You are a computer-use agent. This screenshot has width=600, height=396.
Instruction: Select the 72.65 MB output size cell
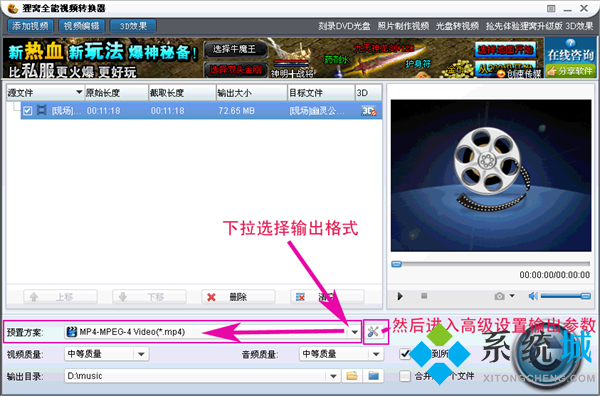pyautogui.click(x=236, y=111)
